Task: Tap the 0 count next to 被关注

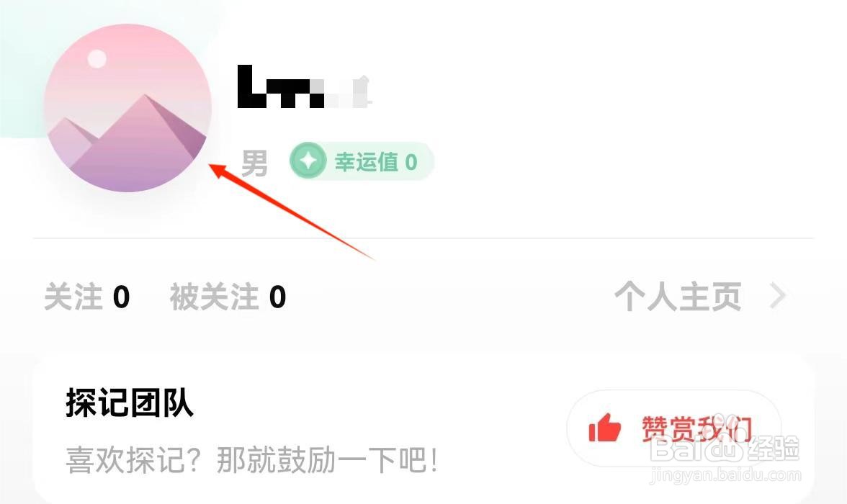Action: click(278, 297)
